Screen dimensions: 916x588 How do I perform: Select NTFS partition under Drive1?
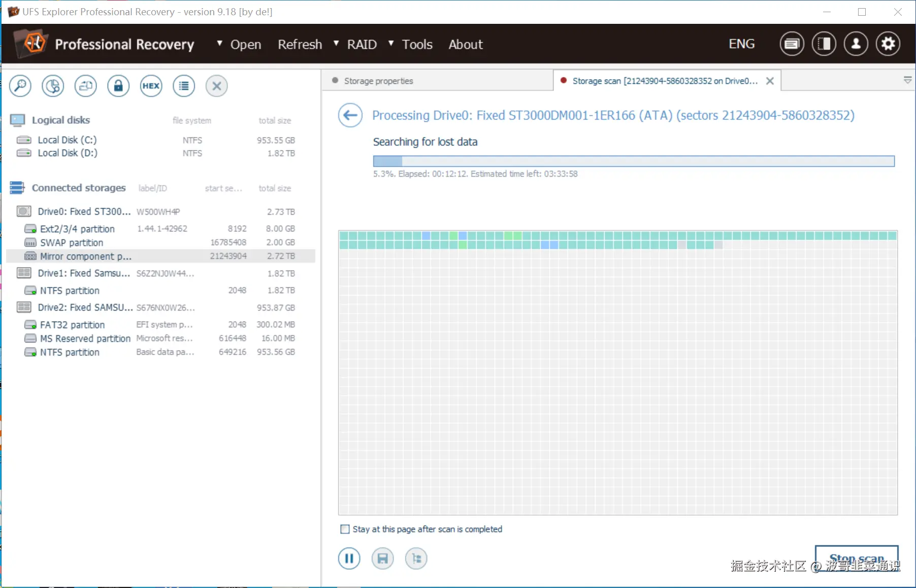160,291
